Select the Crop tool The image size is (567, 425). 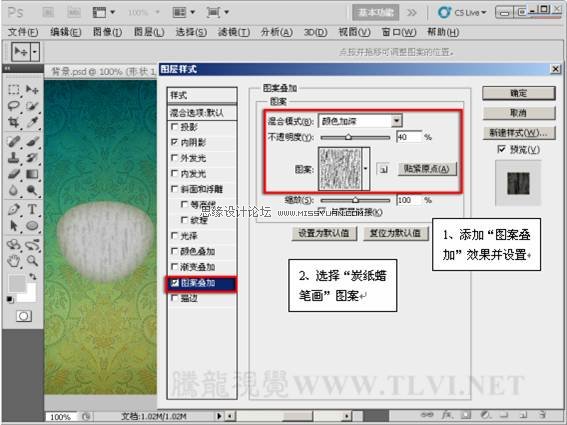click(x=14, y=122)
